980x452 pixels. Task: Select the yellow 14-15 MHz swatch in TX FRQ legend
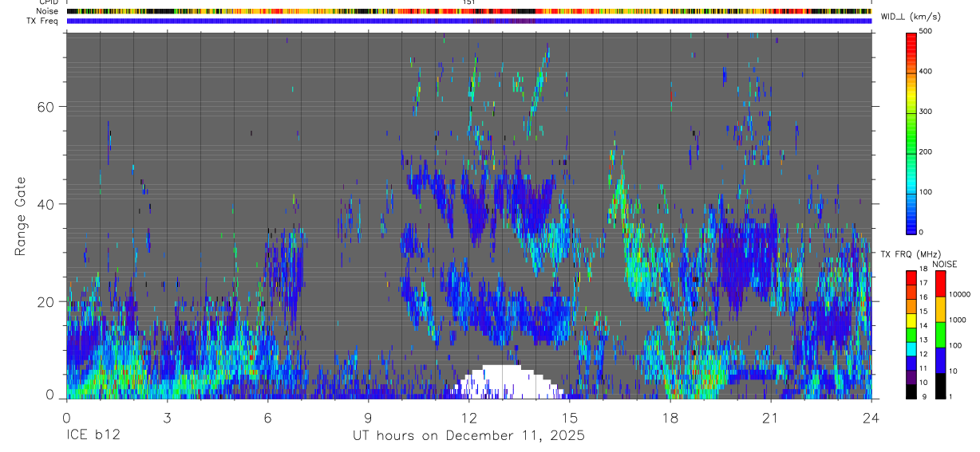(x=911, y=319)
